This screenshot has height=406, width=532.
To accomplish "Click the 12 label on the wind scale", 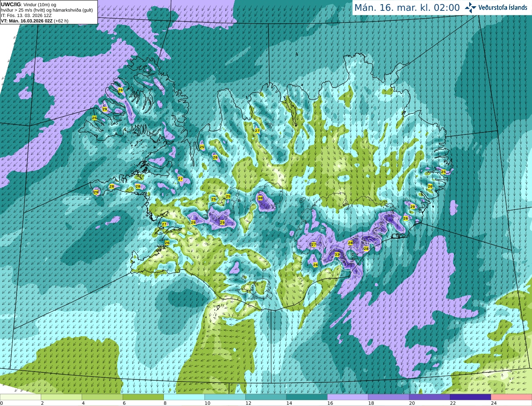I will 248,403.
